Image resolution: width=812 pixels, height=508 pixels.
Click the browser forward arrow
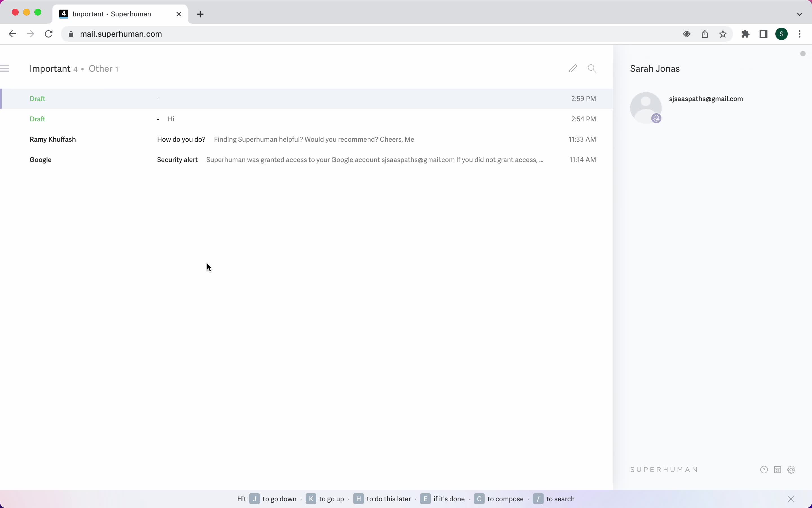point(30,34)
